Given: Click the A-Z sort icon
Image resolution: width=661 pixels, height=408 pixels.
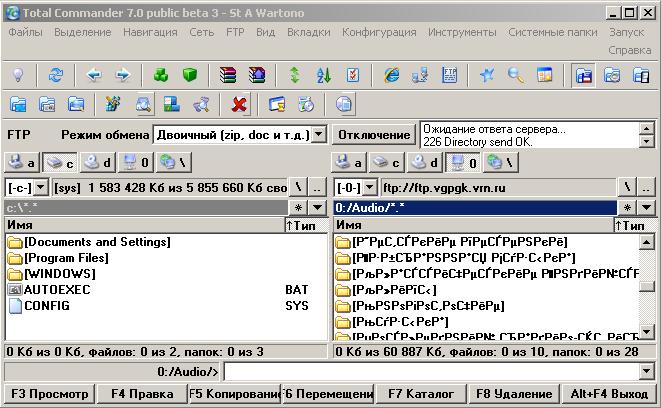Looking at the screenshot, I should [x=323, y=75].
